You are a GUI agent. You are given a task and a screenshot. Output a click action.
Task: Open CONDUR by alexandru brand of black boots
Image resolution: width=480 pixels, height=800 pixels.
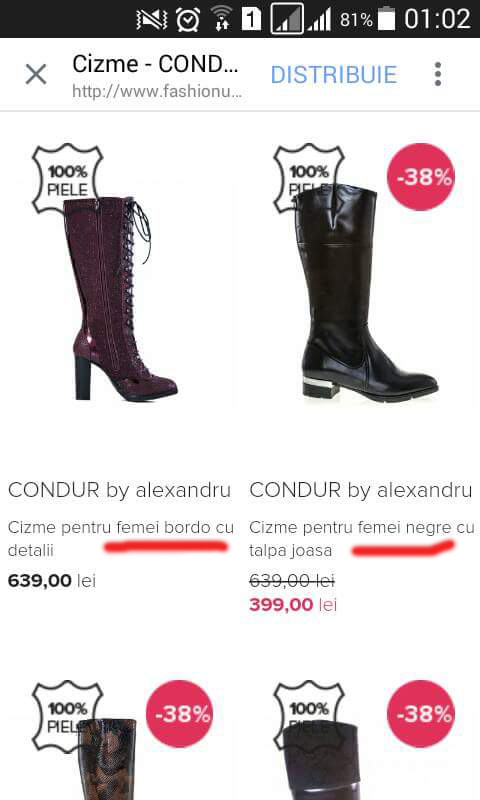[361, 490]
